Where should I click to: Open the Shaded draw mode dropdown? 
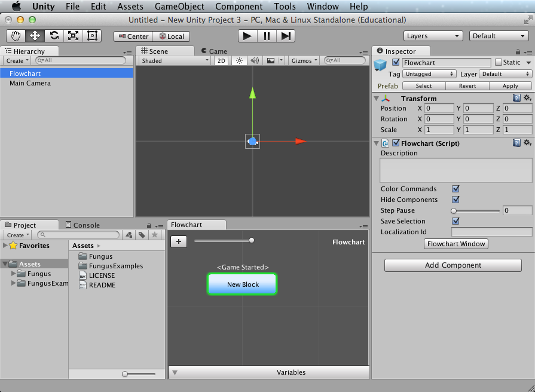175,61
